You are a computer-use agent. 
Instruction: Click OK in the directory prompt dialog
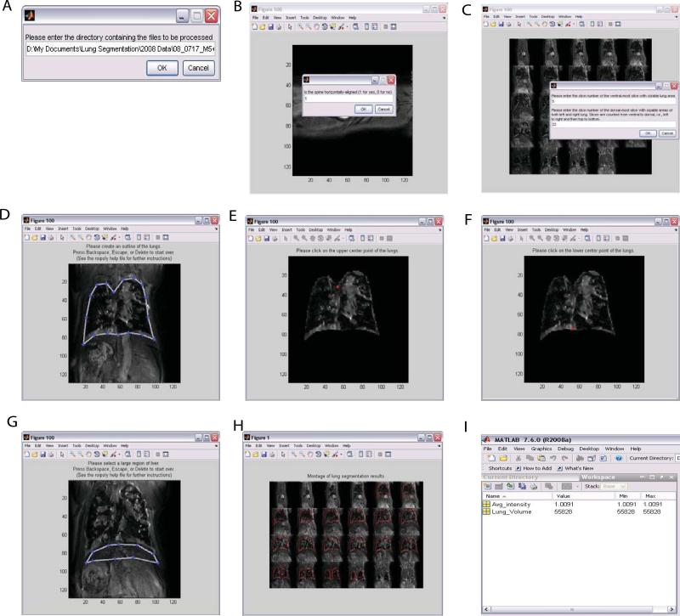(162, 68)
